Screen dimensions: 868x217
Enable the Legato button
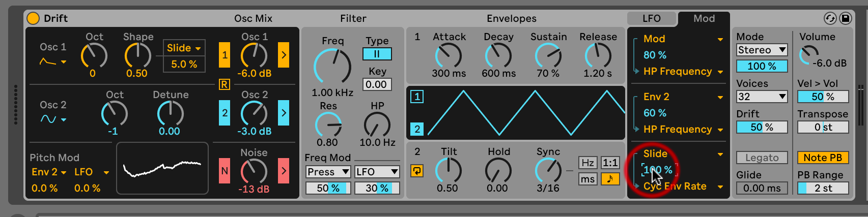point(762,158)
